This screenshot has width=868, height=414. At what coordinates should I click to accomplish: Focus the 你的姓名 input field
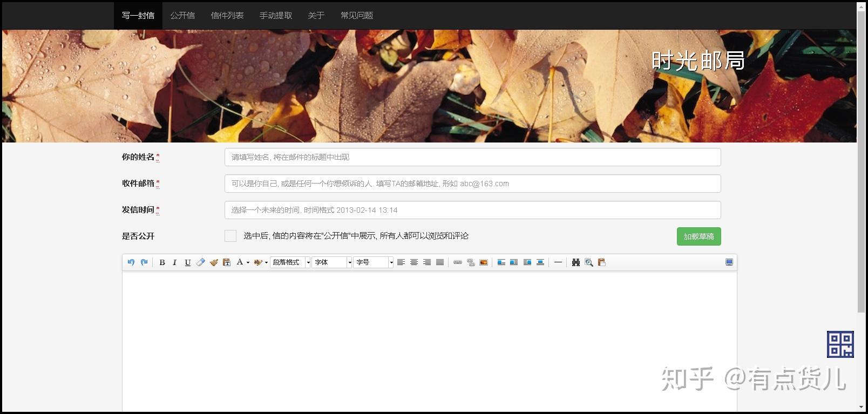click(472, 157)
